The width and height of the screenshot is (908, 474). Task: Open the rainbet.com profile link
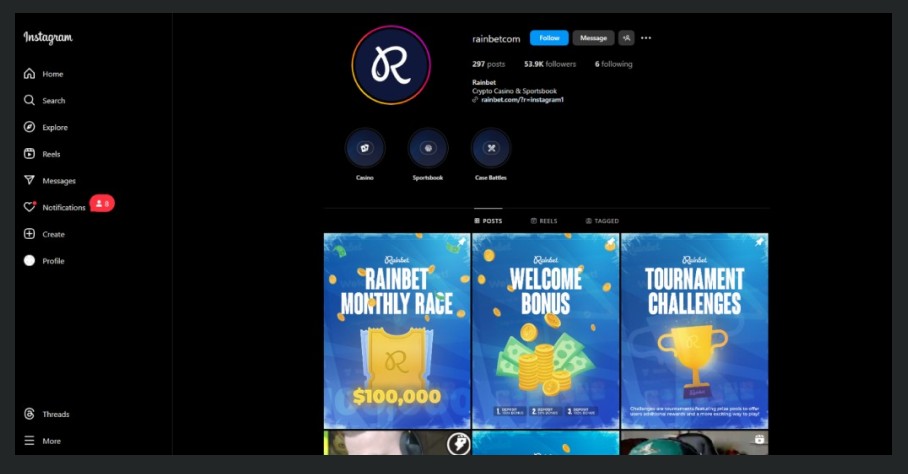click(522, 100)
